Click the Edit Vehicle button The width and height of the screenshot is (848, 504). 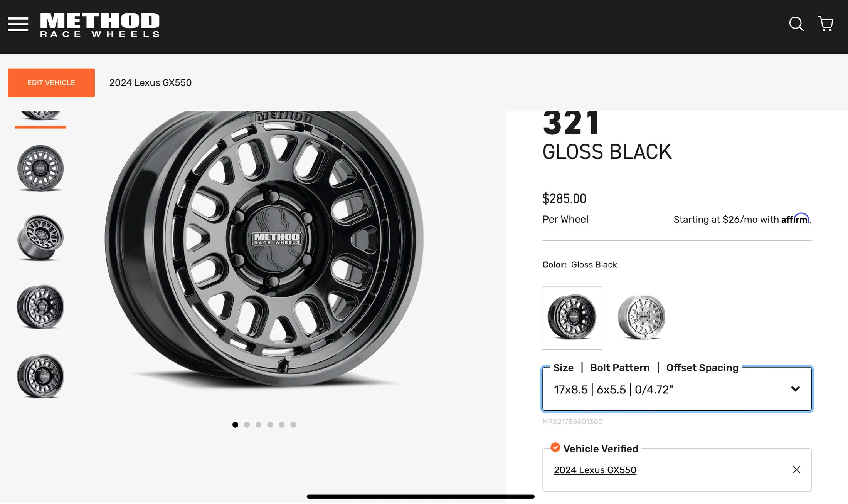[x=51, y=83]
